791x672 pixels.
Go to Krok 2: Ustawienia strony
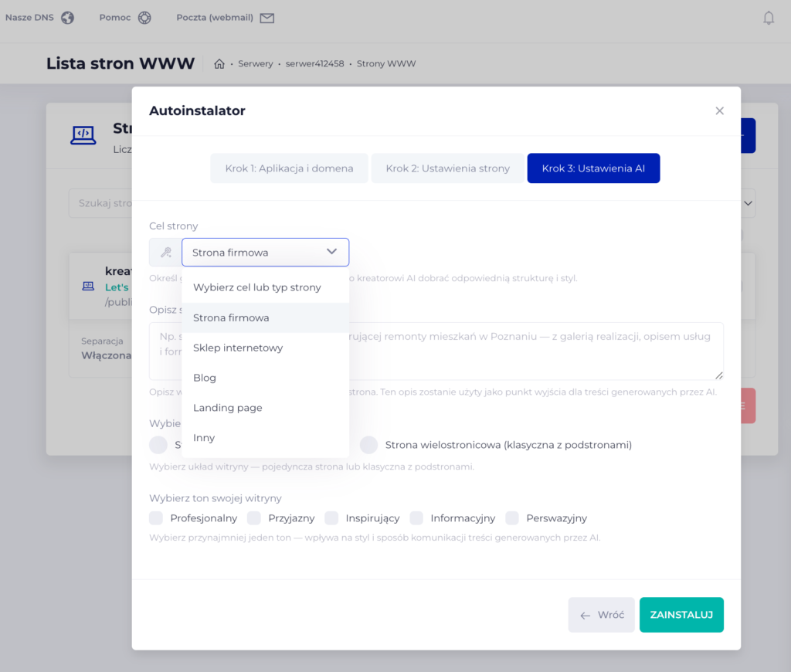pyautogui.click(x=447, y=168)
